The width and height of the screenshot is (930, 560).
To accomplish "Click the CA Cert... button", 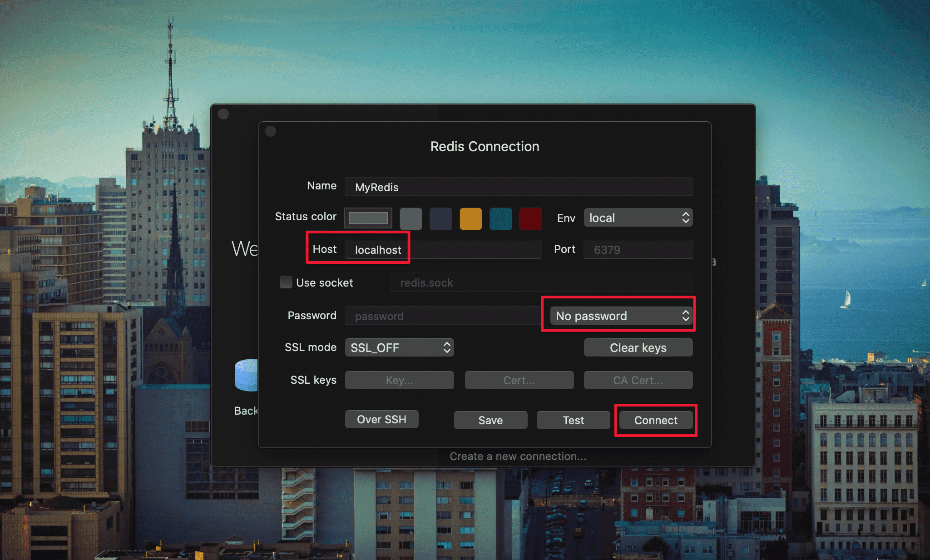I will (x=638, y=380).
